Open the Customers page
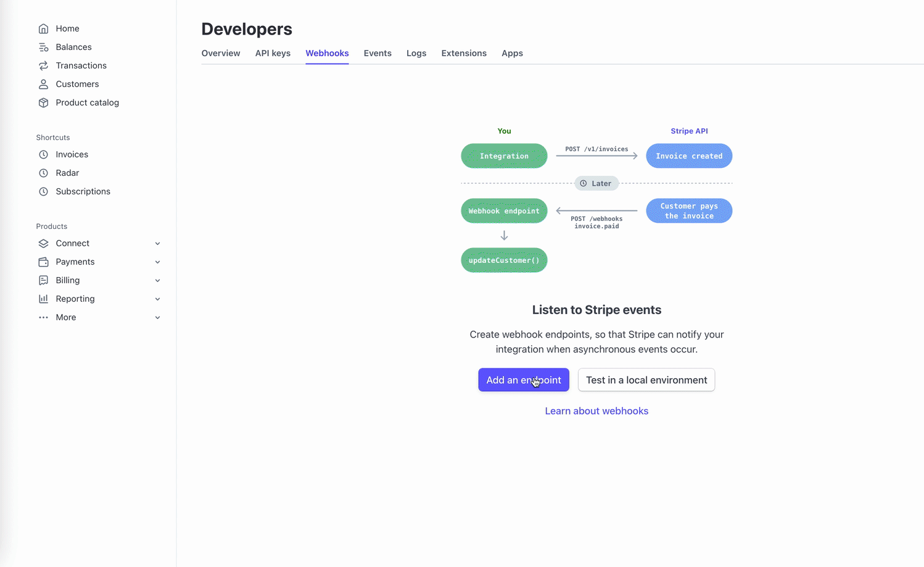Viewport: 924px width, 567px height. click(x=77, y=84)
